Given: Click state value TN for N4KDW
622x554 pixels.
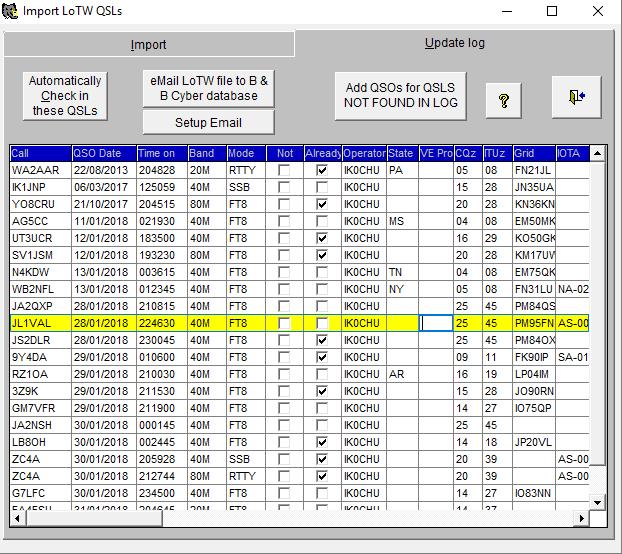Looking at the screenshot, I should pyautogui.click(x=395, y=272).
